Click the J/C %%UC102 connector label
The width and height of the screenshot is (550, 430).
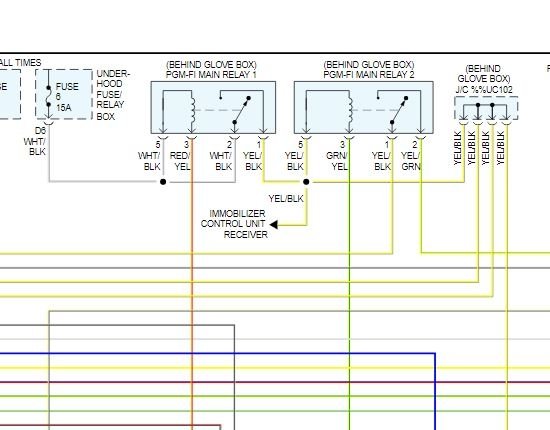click(484, 90)
